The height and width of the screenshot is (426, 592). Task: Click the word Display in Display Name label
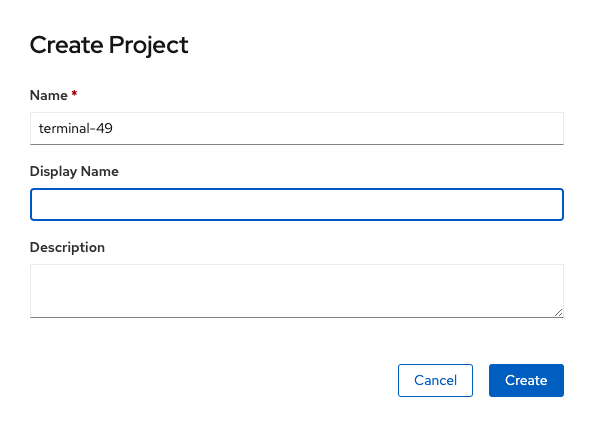53,171
